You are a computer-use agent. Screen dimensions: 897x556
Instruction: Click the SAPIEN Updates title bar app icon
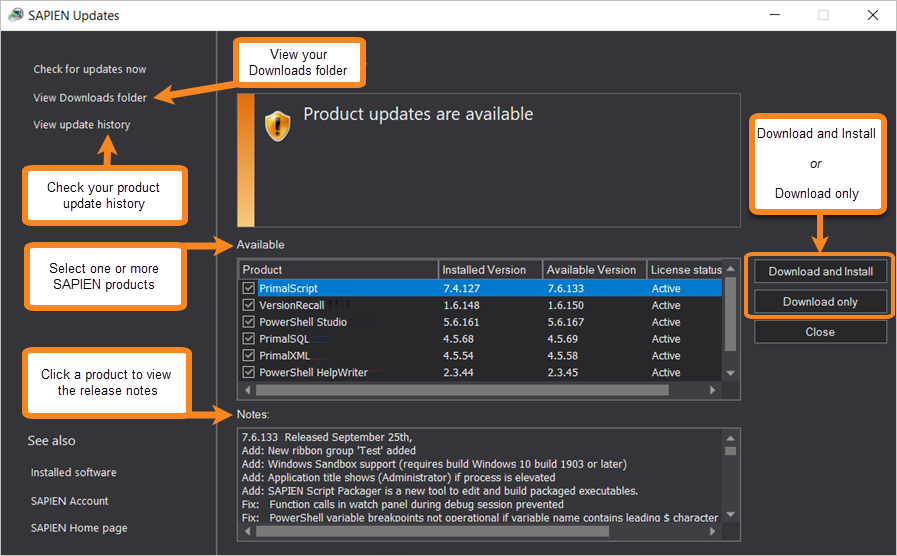pos(15,15)
